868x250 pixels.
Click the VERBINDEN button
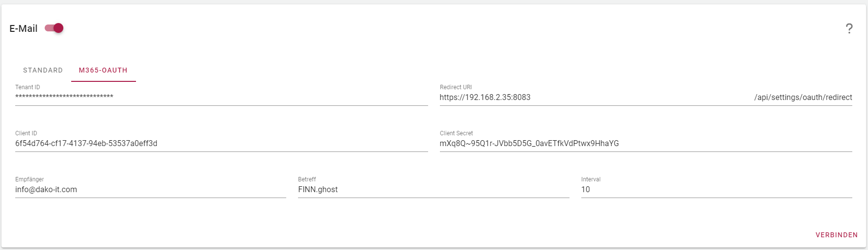[837, 235]
